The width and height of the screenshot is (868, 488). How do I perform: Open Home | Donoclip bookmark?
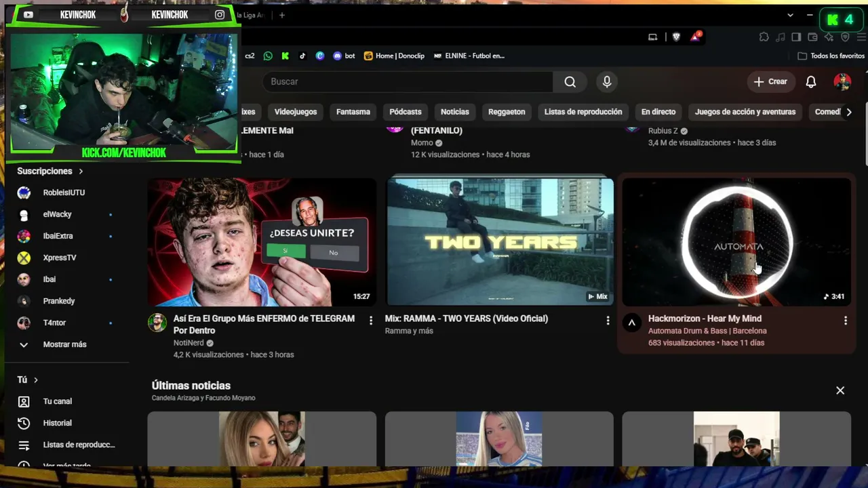395,56
